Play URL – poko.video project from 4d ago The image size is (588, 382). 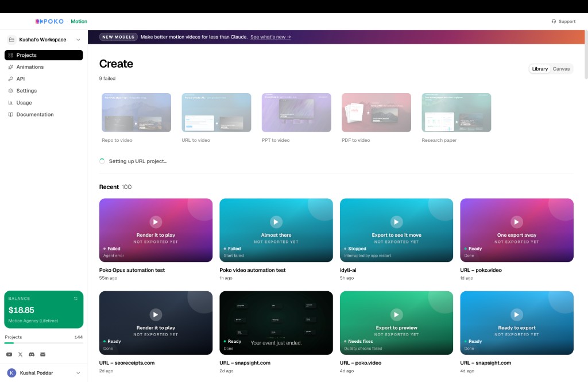396,314
